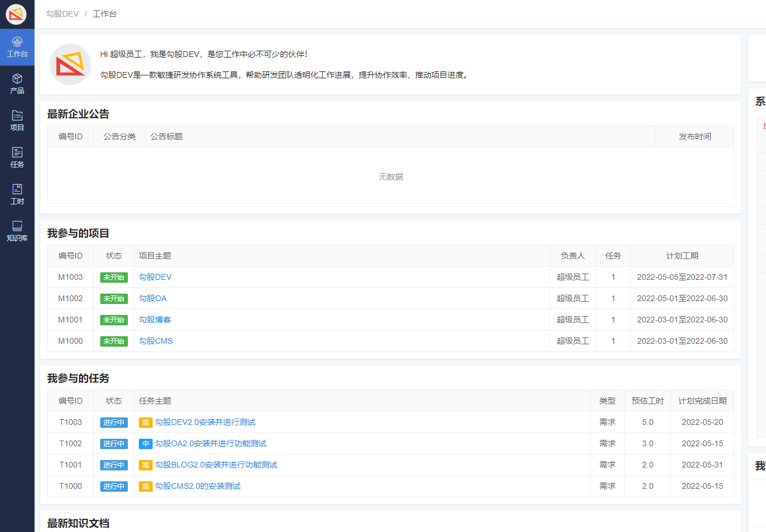Click the 高 priority tag on T1000
The width and height of the screenshot is (766, 532).
tap(145, 487)
